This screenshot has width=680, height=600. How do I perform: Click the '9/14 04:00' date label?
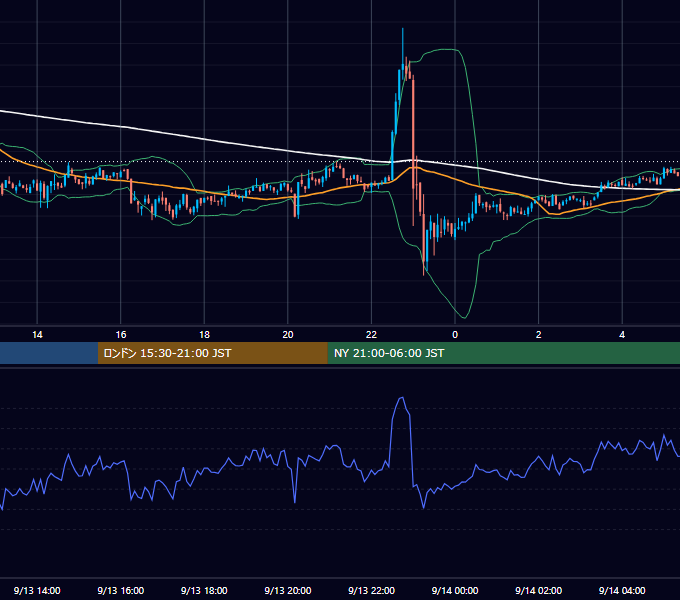coord(622,590)
